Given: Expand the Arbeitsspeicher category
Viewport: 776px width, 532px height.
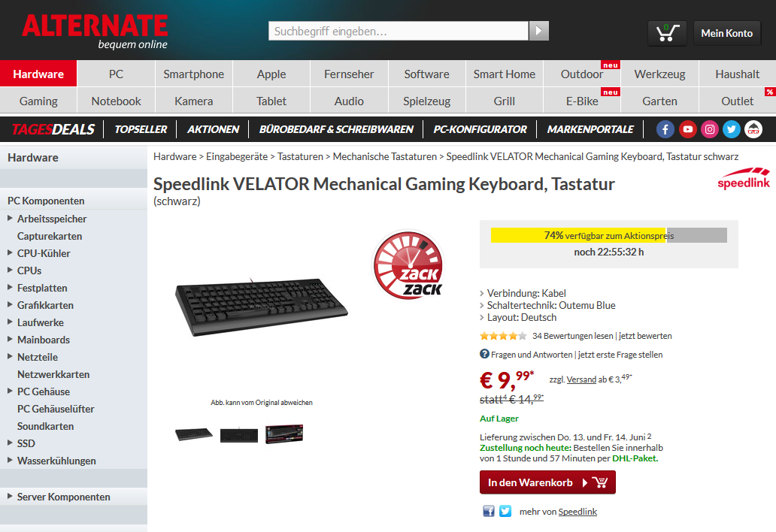Looking at the screenshot, I should click(10, 218).
